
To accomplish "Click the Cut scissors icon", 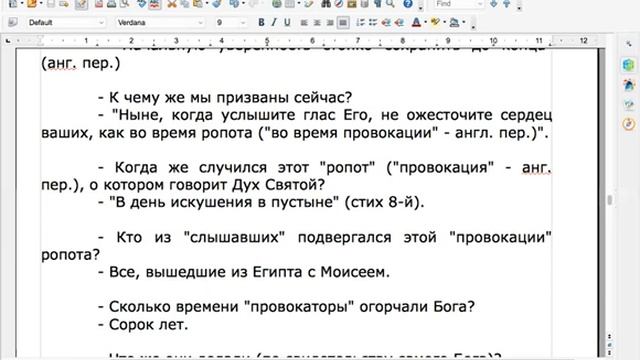I will click(172, 4).
